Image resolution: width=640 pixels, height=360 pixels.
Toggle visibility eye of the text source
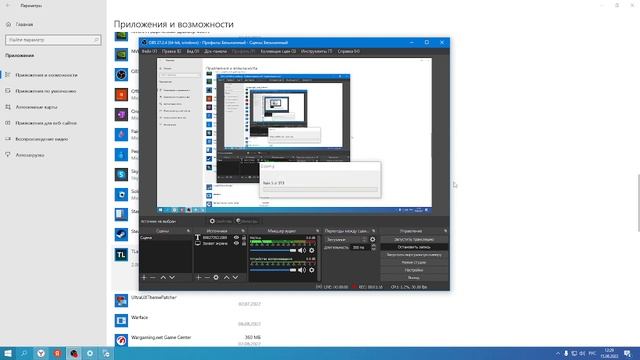tap(236, 238)
